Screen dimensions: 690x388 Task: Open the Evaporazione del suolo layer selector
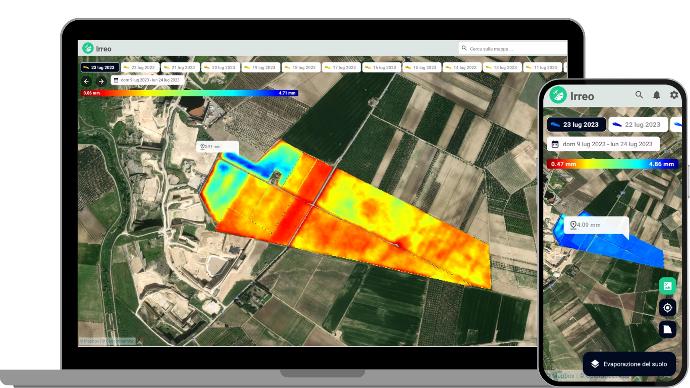click(x=629, y=364)
